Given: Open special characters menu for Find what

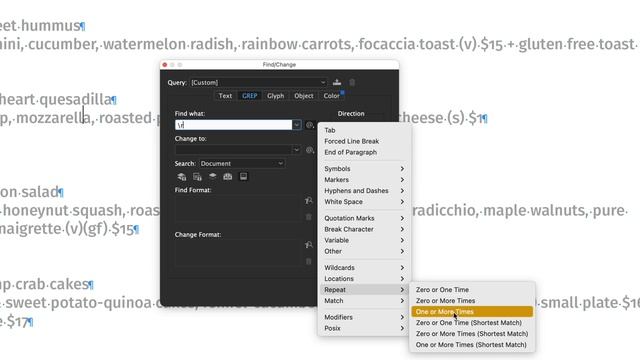Looking at the screenshot, I should (x=310, y=125).
